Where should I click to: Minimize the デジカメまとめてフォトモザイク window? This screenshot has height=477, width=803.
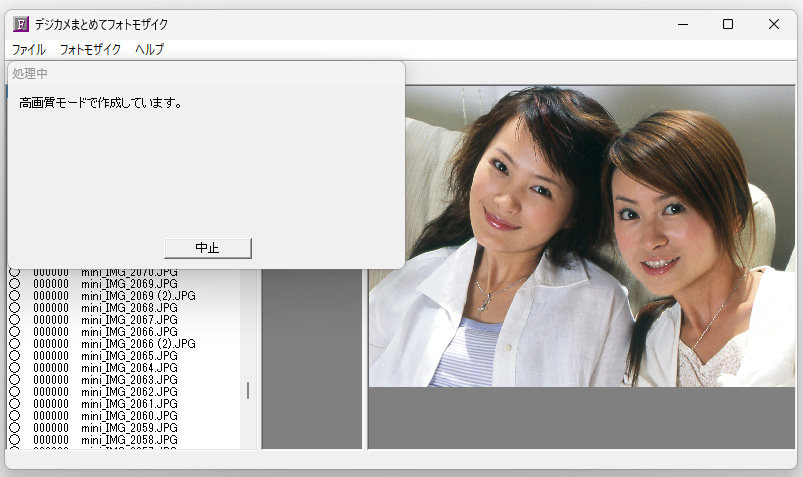point(683,24)
